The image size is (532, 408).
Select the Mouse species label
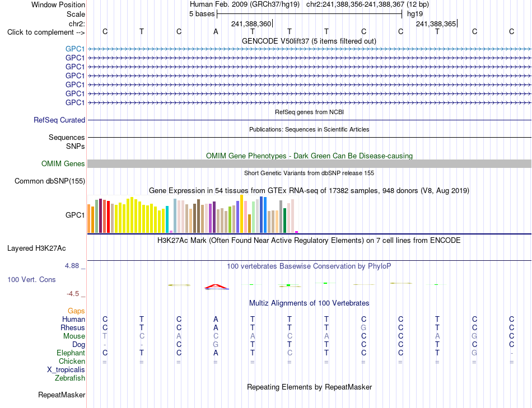[x=74, y=336]
